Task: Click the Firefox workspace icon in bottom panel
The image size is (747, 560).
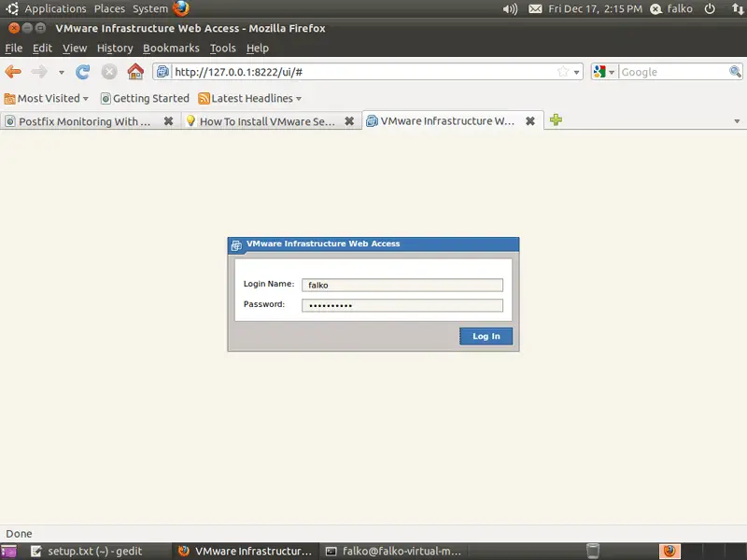Action: (x=669, y=551)
